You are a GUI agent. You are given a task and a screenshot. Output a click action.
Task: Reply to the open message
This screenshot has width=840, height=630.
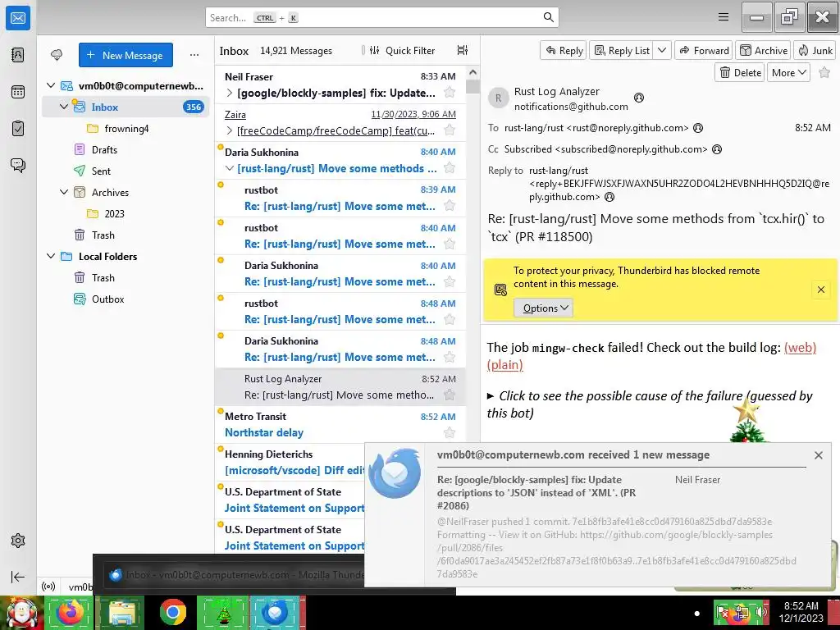pyautogui.click(x=564, y=50)
